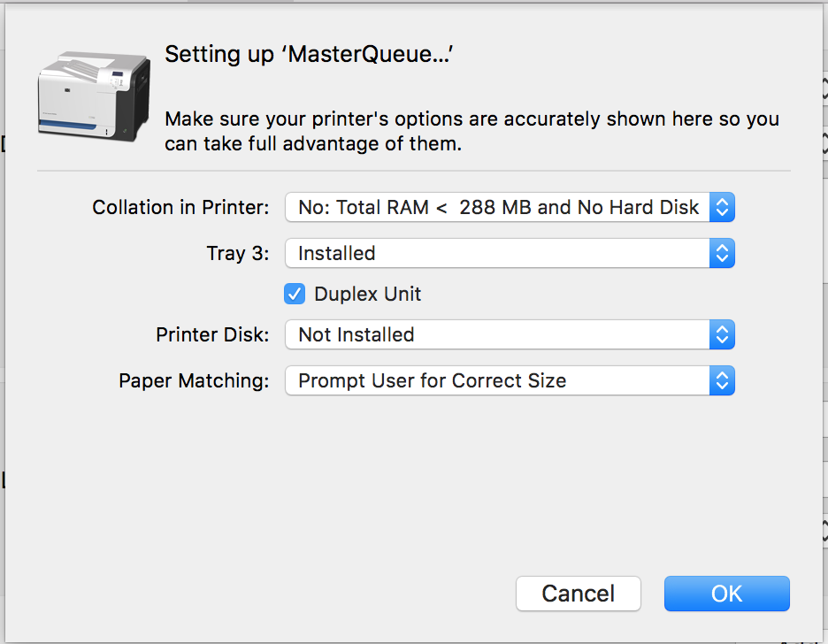
Task: Click the Collation in Printer popup arrows
Action: point(722,207)
